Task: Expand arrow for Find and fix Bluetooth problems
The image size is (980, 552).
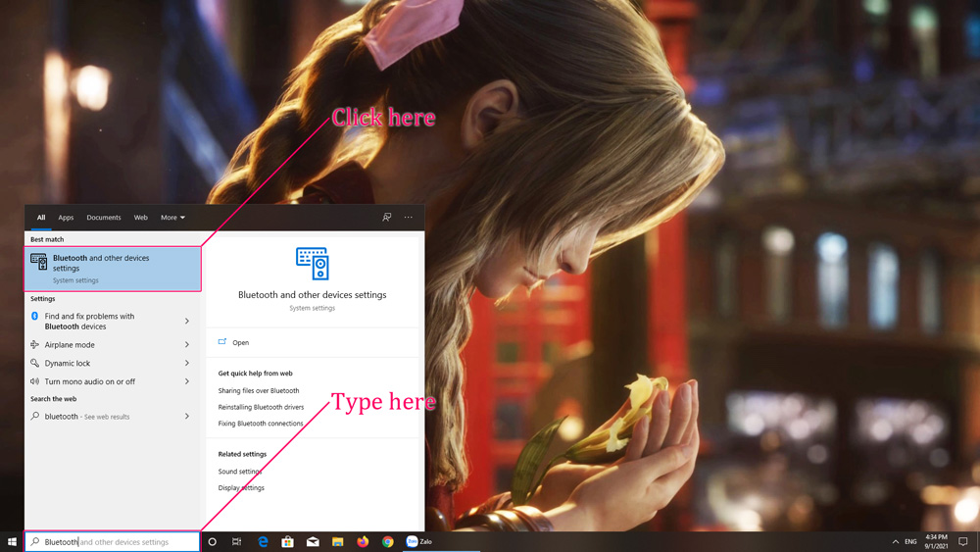Action: [187, 322]
